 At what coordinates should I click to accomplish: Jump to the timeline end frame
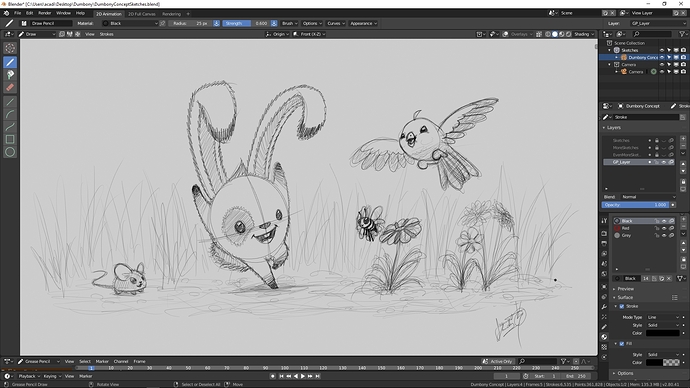pos(318,377)
